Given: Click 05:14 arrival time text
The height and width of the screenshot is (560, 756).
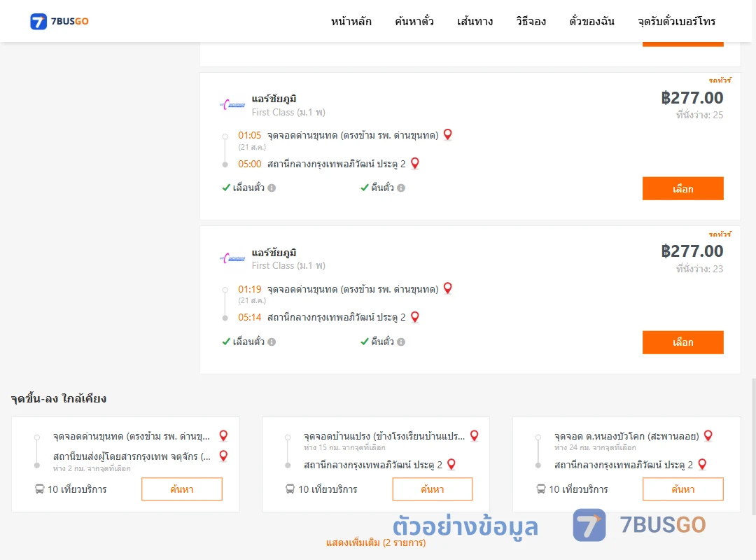Looking at the screenshot, I should (250, 317).
